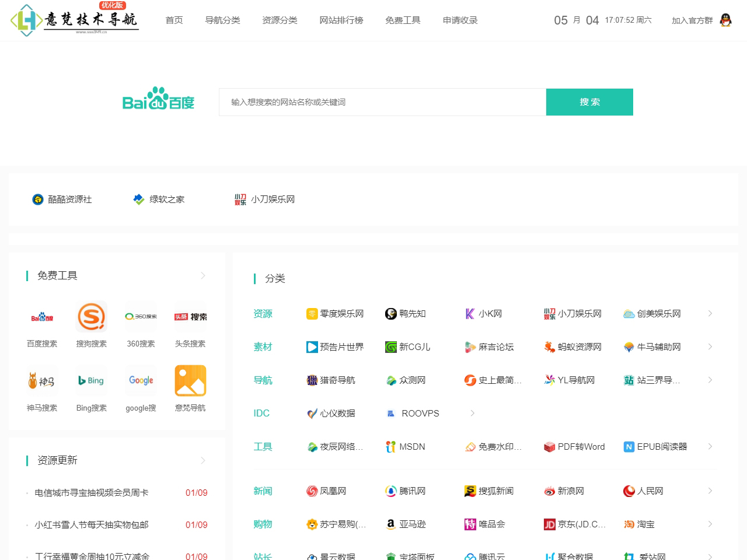Open the 网站排行榜 menu item
747x560 pixels.
(x=341, y=20)
